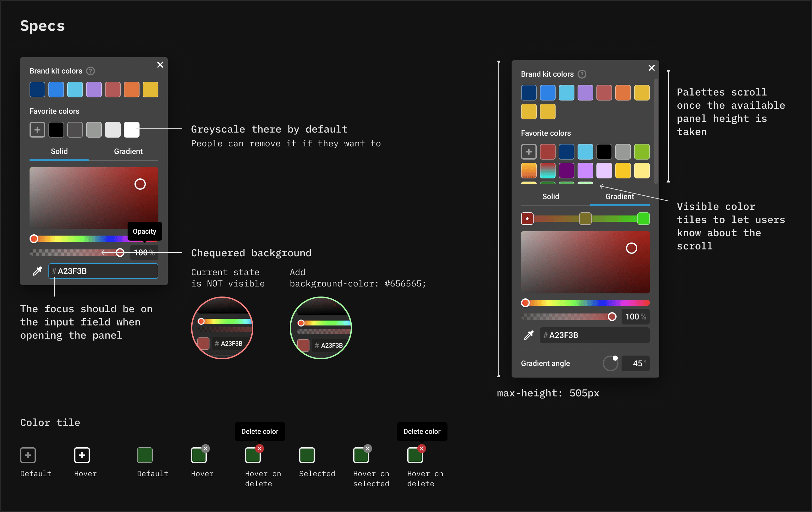Click opacity slider handle in right panel
This screenshot has height=512, width=812.
click(612, 317)
